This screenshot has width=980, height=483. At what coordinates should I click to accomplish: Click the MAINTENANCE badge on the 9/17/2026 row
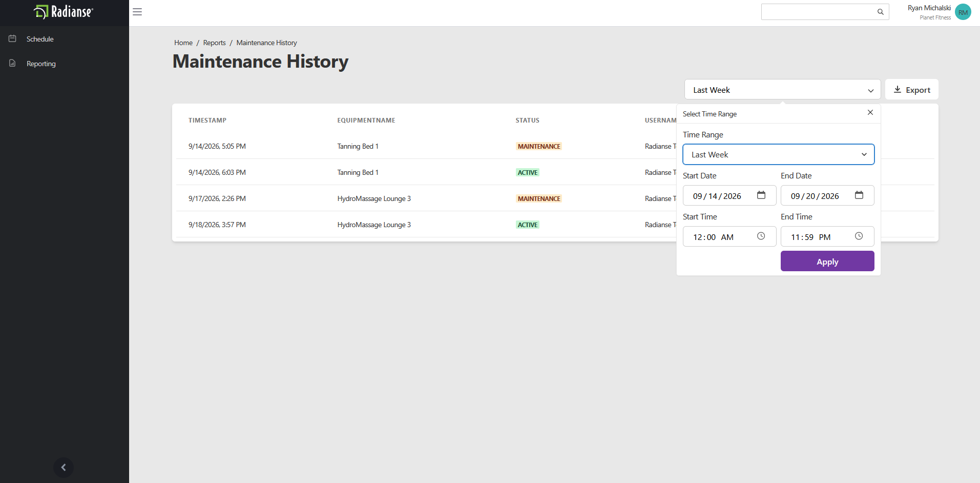pyautogui.click(x=539, y=198)
